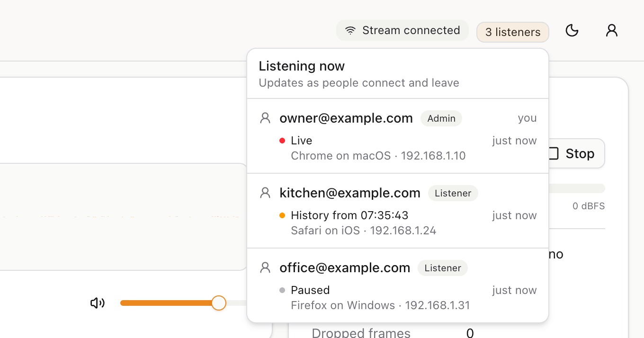The width and height of the screenshot is (644, 338).
Task: Select office@example.com listener entry
Action: coord(398,285)
